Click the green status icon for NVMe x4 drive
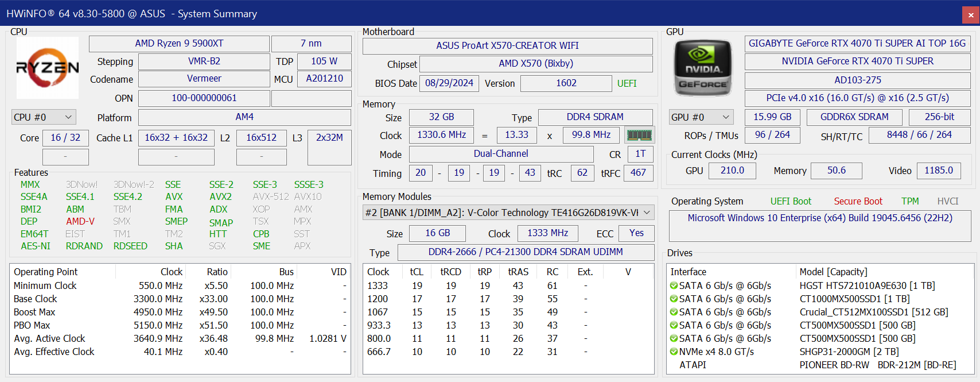 pos(674,352)
